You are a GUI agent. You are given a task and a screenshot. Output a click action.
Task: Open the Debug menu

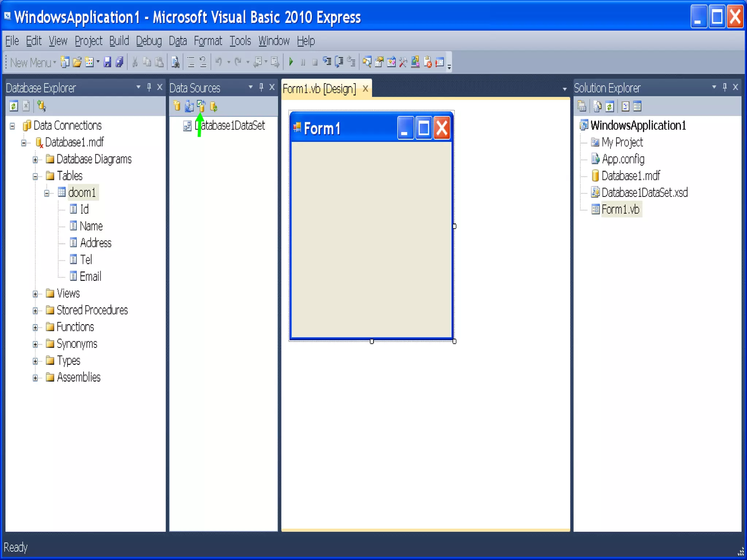coord(148,41)
